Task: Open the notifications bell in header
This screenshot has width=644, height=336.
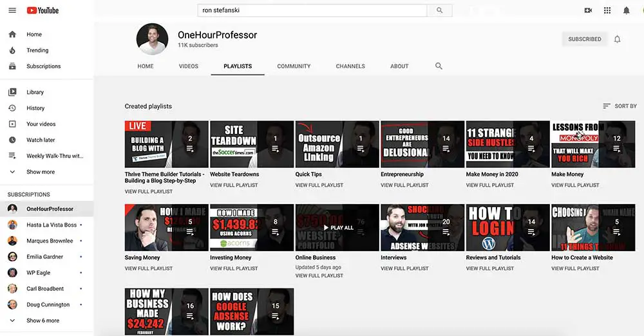Action: [626, 10]
